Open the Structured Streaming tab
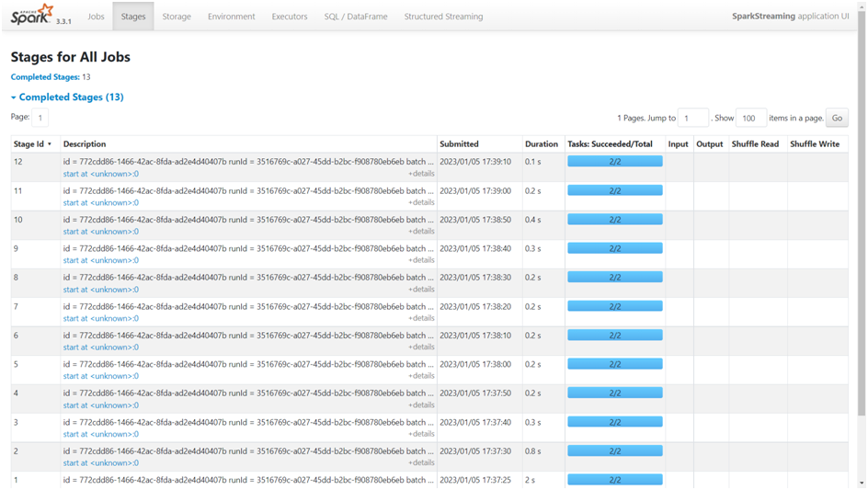Image resolution: width=868 pixels, height=490 pixels. click(443, 17)
